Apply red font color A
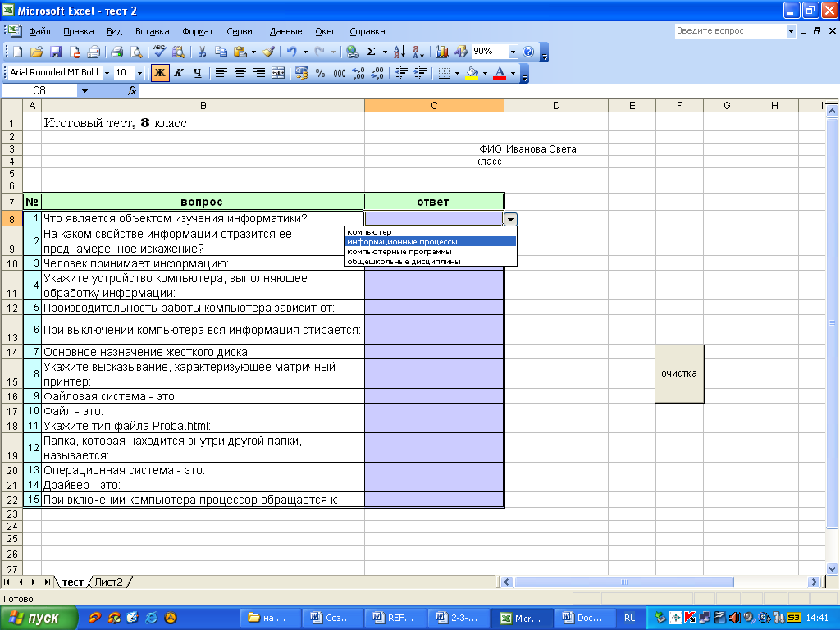Viewport: 840px width, 630px height. point(500,73)
